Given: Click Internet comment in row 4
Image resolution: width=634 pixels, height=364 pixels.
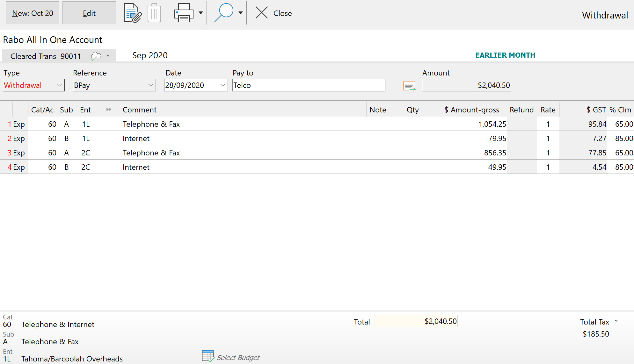Looking at the screenshot, I should pyautogui.click(x=136, y=167).
